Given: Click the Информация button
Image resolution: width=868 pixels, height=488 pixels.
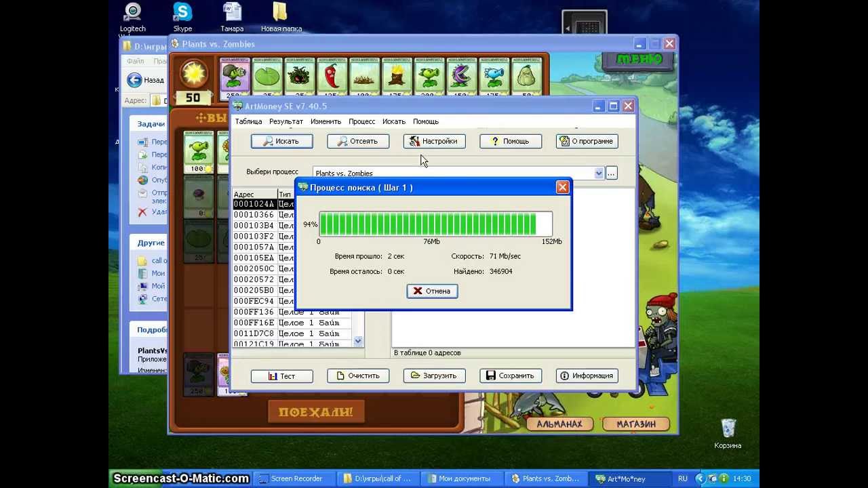Looking at the screenshot, I should click(x=587, y=375).
